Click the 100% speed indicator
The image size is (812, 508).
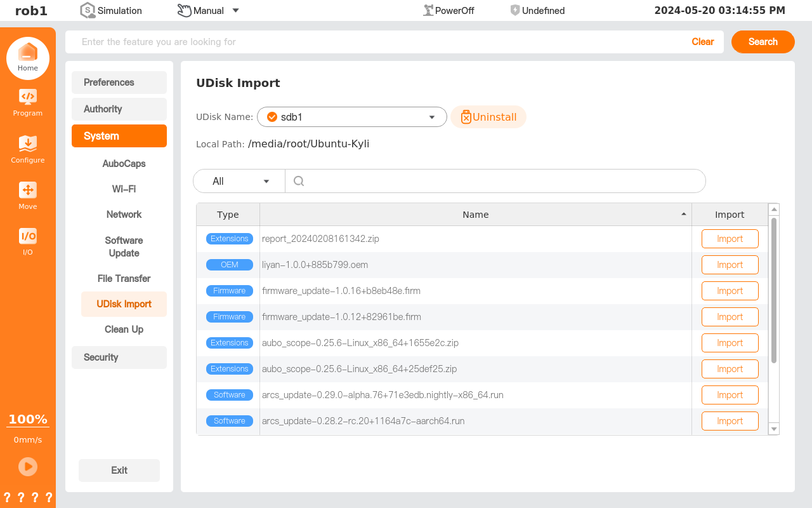point(28,420)
